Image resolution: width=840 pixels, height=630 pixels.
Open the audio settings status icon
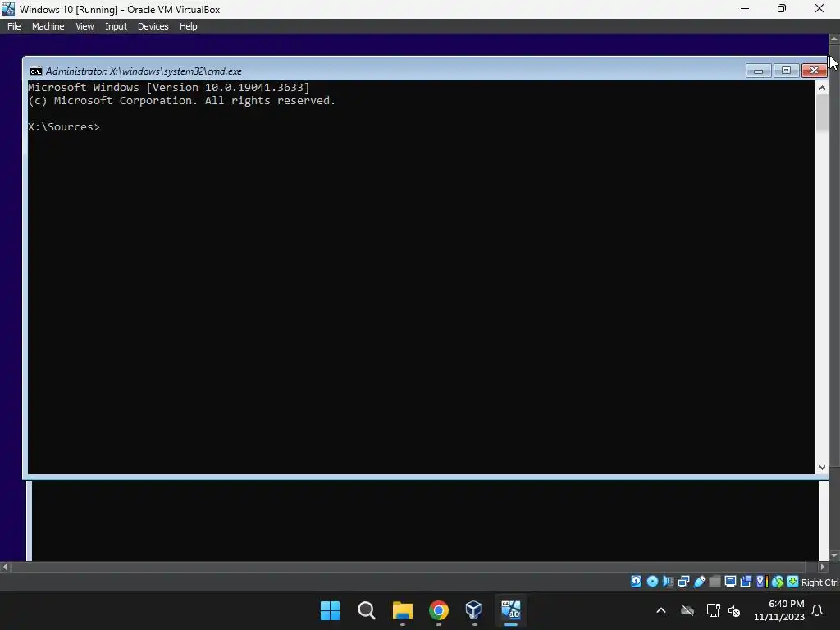tap(668, 582)
